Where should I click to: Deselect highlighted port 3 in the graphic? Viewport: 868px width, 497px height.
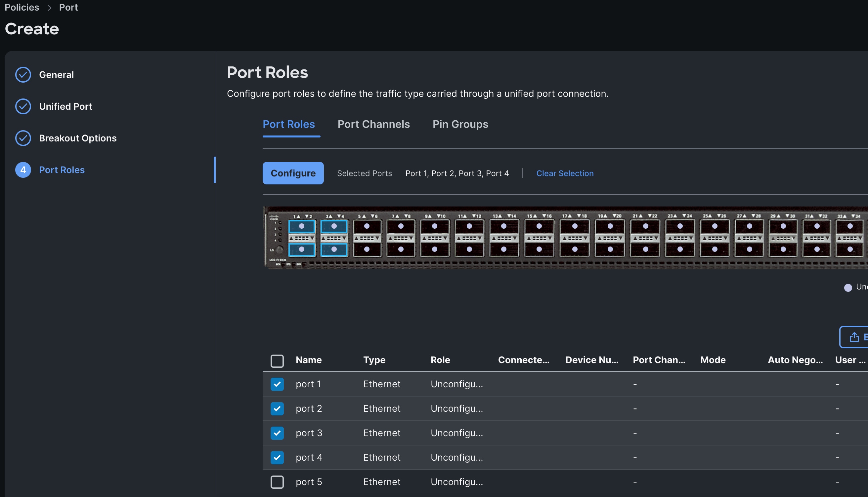click(x=334, y=226)
